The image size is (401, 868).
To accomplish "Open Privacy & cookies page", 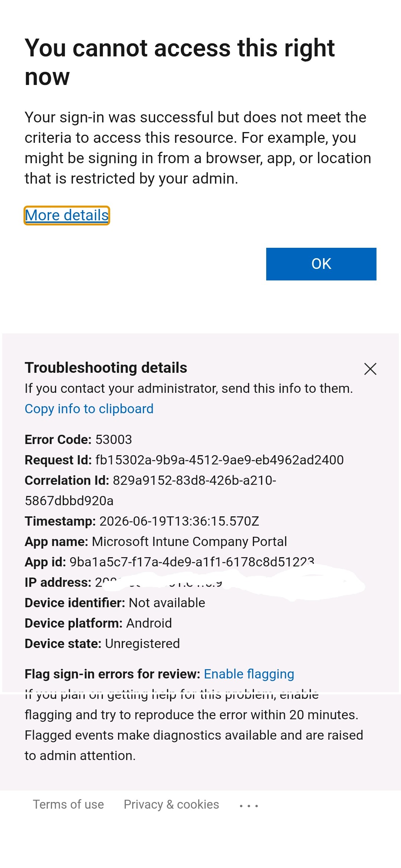I will (172, 804).
